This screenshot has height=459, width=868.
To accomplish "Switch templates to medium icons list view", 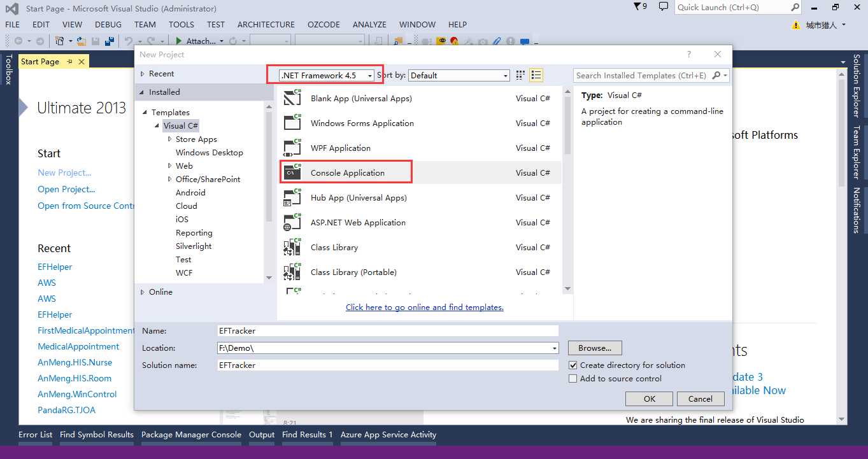I will [x=536, y=75].
